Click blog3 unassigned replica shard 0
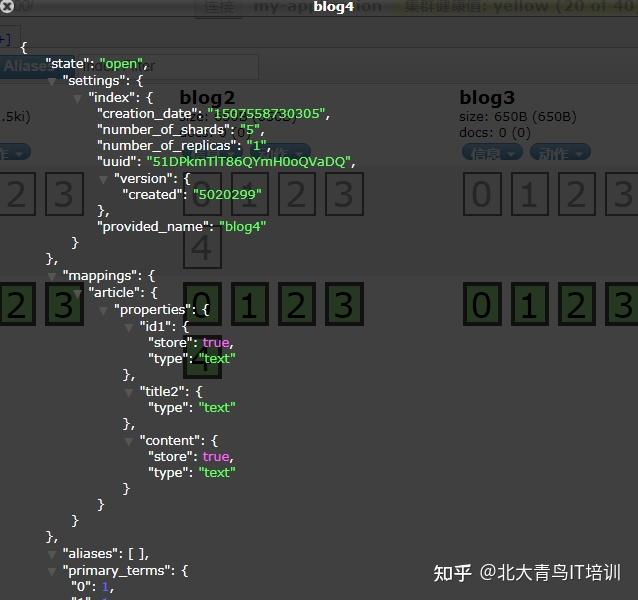 (482, 194)
